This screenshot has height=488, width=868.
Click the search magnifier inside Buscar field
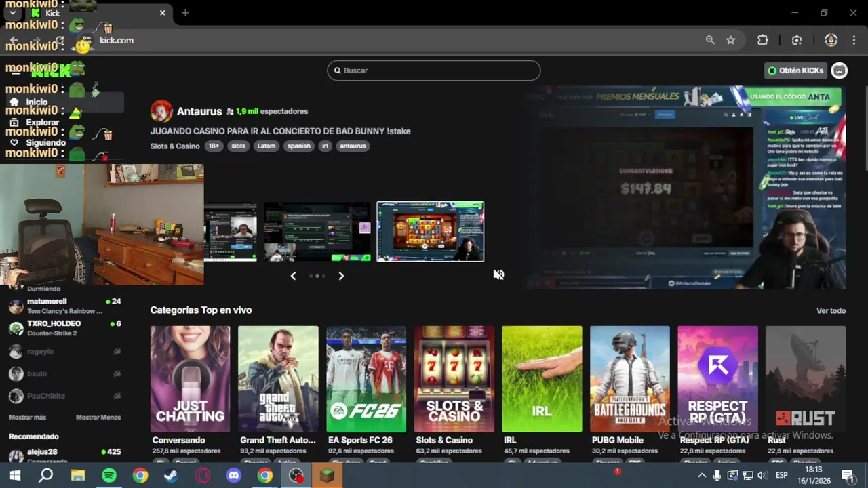[x=337, y=70]
